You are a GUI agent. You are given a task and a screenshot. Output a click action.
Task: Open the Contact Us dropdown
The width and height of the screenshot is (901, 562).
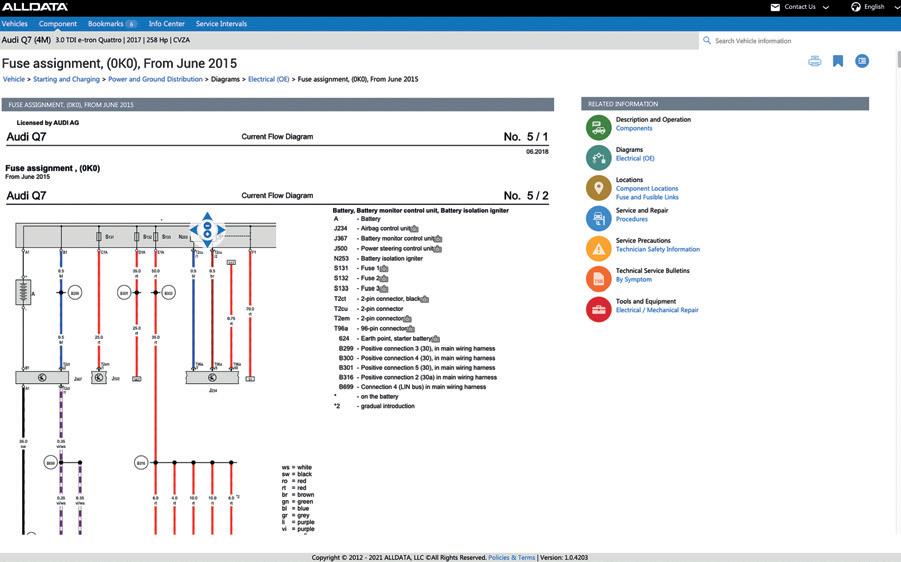coord(807,7)
